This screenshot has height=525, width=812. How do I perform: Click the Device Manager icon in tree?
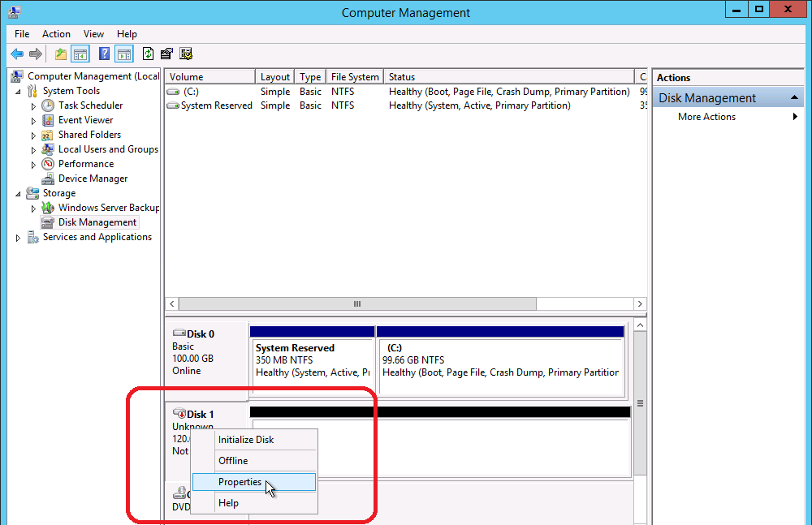(49, 179)
